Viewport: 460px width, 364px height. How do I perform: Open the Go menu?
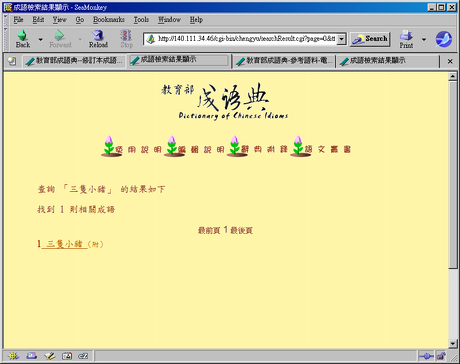tap(80, 20)
